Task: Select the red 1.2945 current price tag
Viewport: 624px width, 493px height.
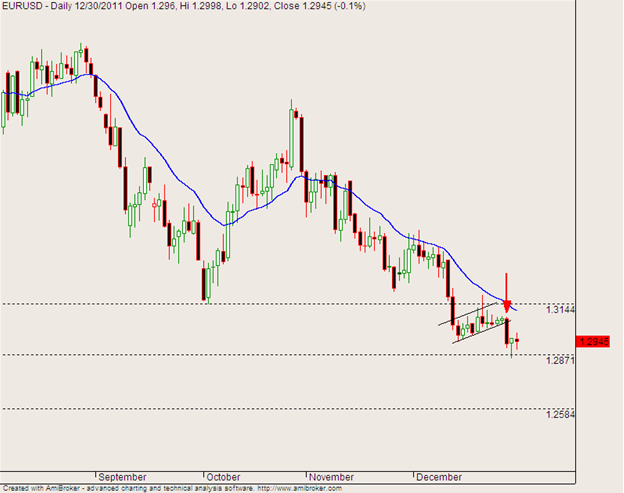Action: coord(596,342)
